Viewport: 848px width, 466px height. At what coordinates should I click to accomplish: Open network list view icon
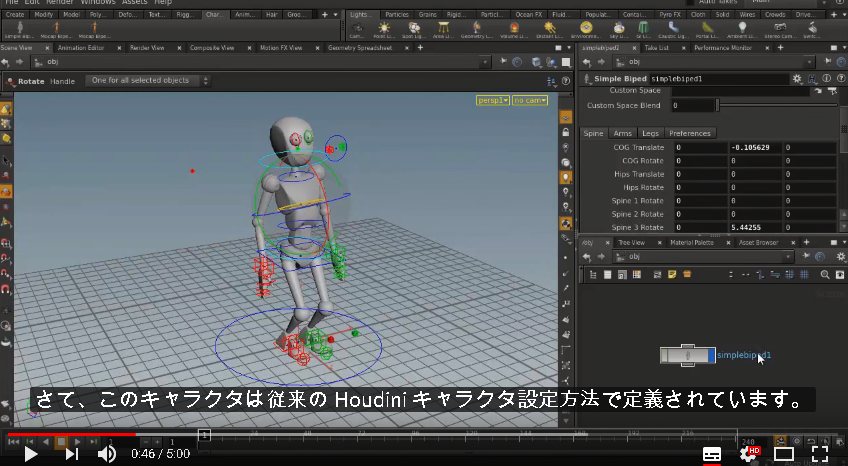(607, 275)
